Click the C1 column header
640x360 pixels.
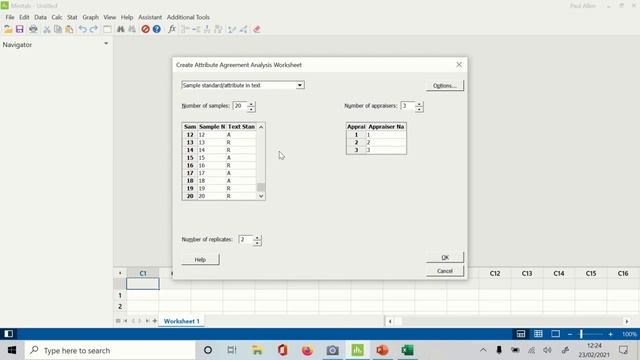(143, 273)
